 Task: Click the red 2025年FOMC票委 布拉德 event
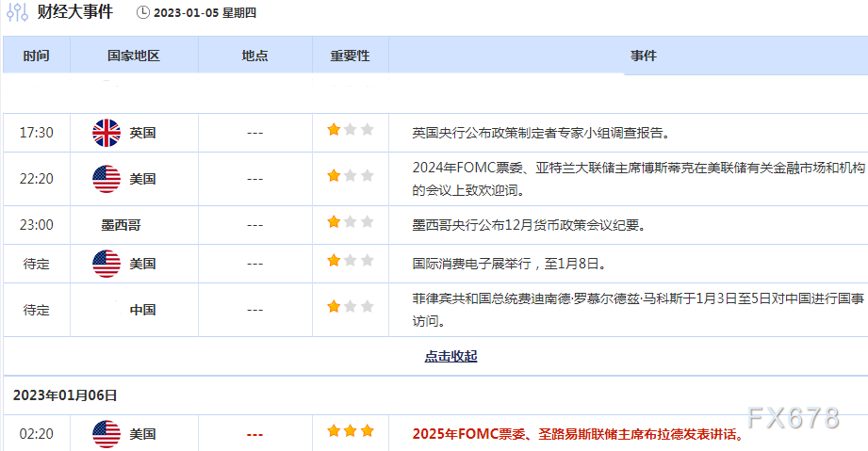pos(579,434)
